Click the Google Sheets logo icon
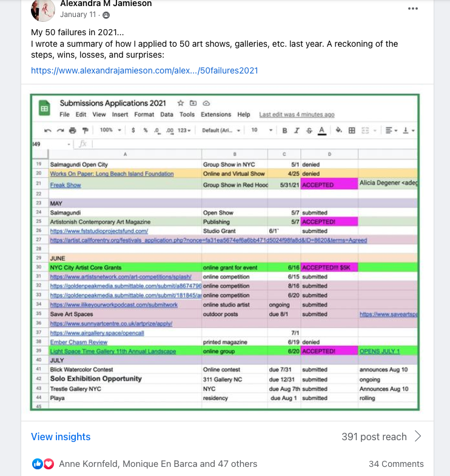This screenshot has width=450, height=476. (x=45, y=108)
